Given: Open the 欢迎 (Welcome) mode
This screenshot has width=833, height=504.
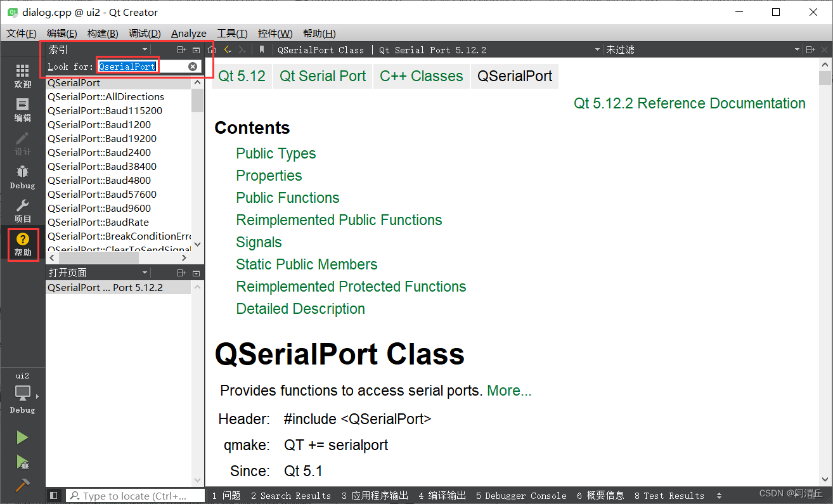Looking at the screenshot, I should (22, 76).
